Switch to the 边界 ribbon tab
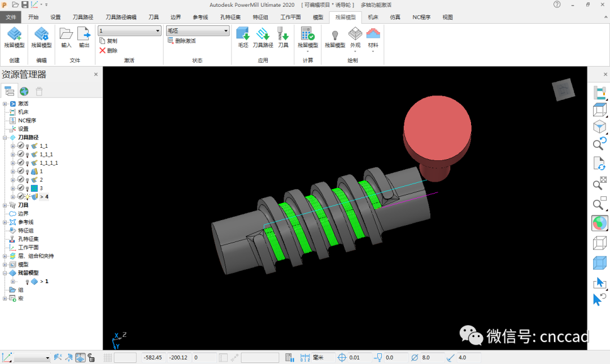The width and height of the screenshot is (610, 364). pos(176,17)
